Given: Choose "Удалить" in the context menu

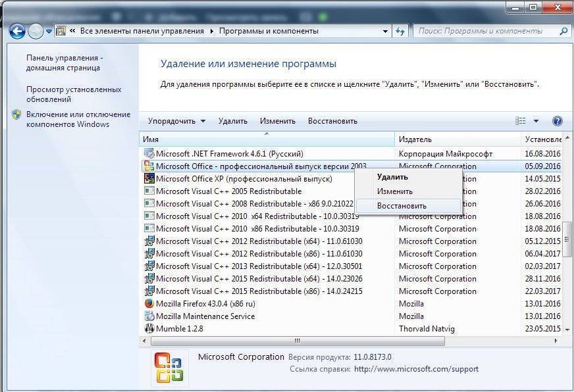Looking at the screenshot, I should [x=392, y=177].
